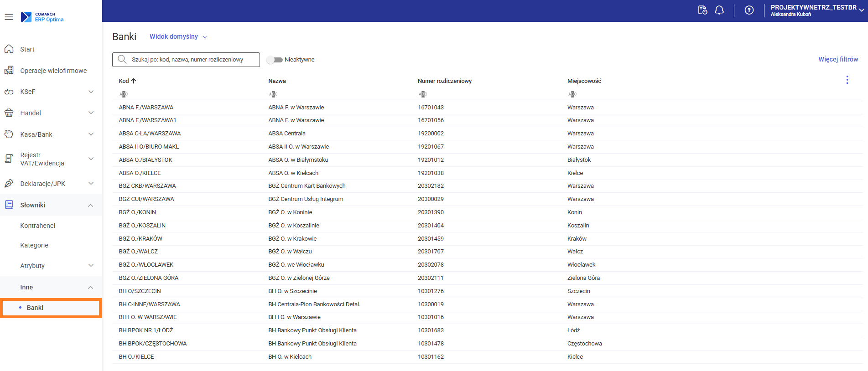The image size is (868, 371).
Task: Click the Comarch ERP Optima logo
Action: tap(42, 17)
